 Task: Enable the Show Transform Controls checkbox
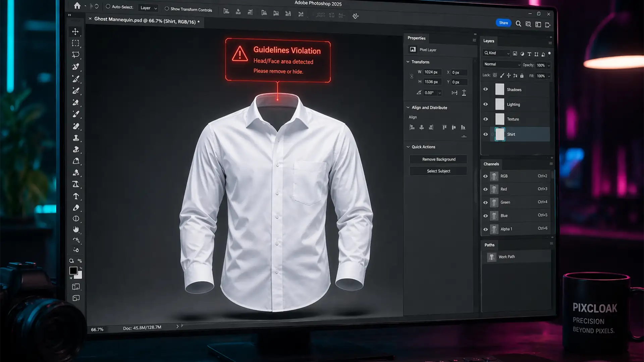click(167, 10)
